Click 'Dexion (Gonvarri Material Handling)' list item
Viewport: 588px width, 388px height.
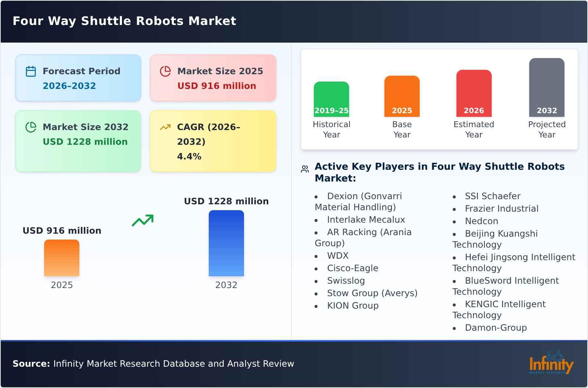tap(358, 202)
